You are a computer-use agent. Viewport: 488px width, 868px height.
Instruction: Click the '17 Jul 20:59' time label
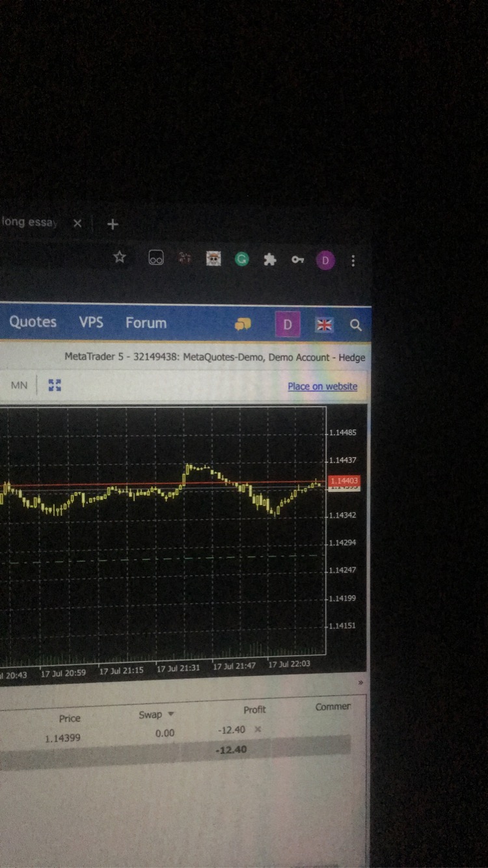(x=63, y=673)
